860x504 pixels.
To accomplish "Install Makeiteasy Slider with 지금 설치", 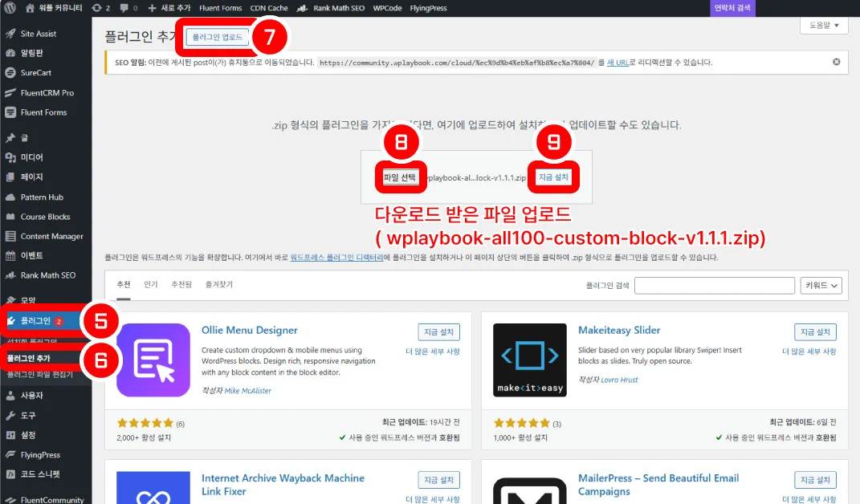I will point(815,331).
